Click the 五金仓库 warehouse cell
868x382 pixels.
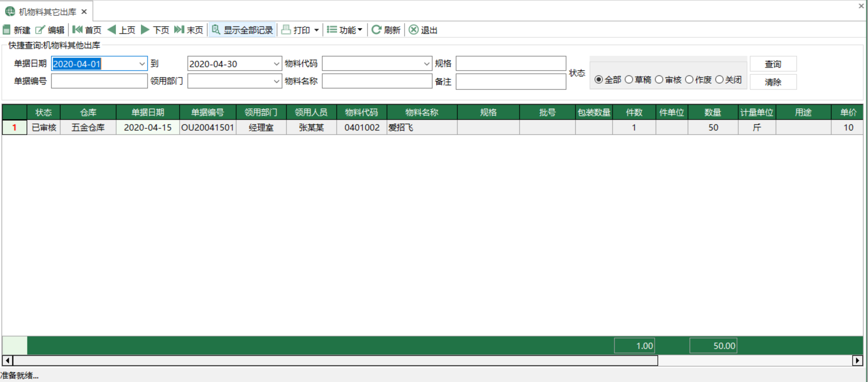[88, 128]
